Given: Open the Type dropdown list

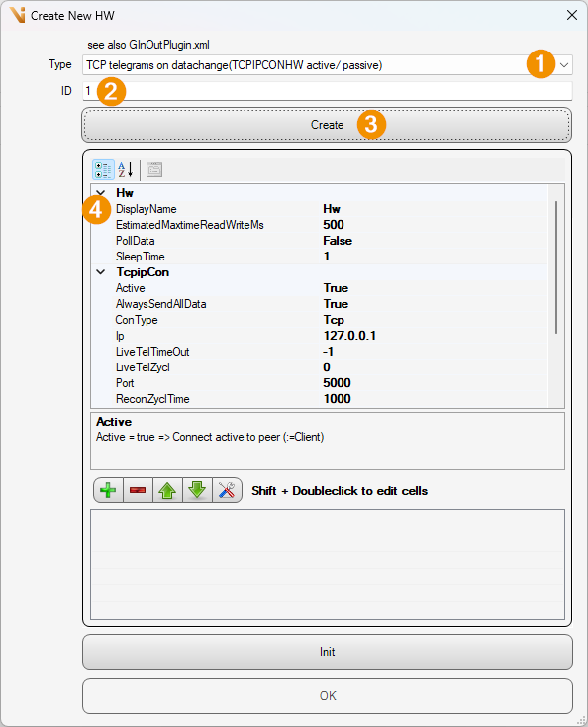Looking at the screenshot, I should point(564,65).
